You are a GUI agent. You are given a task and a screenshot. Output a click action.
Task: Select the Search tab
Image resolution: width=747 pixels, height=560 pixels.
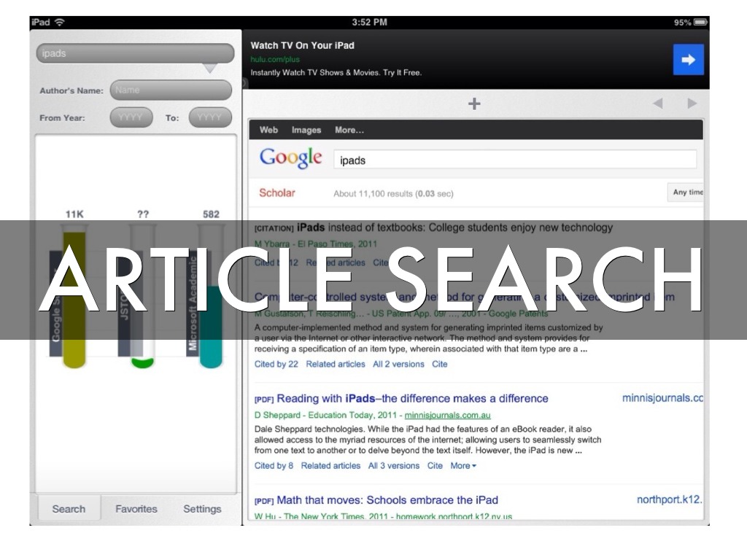69,509
